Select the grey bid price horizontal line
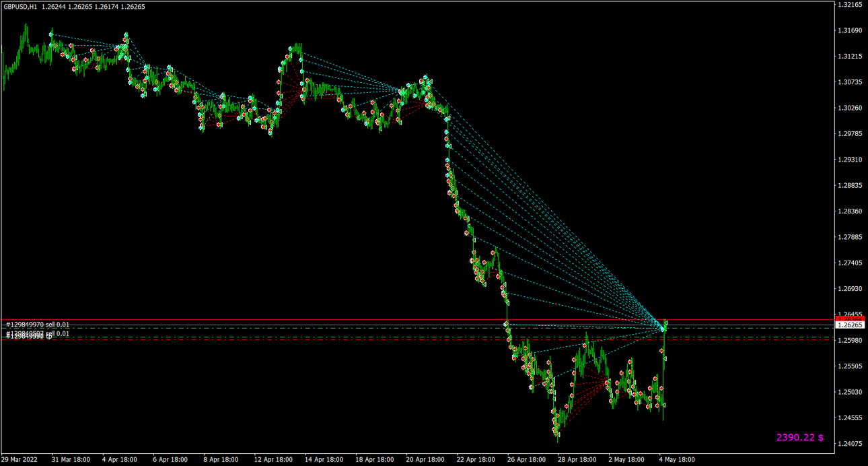The height and width of the screenshot is (466, 868). click(x=417, y=327)
